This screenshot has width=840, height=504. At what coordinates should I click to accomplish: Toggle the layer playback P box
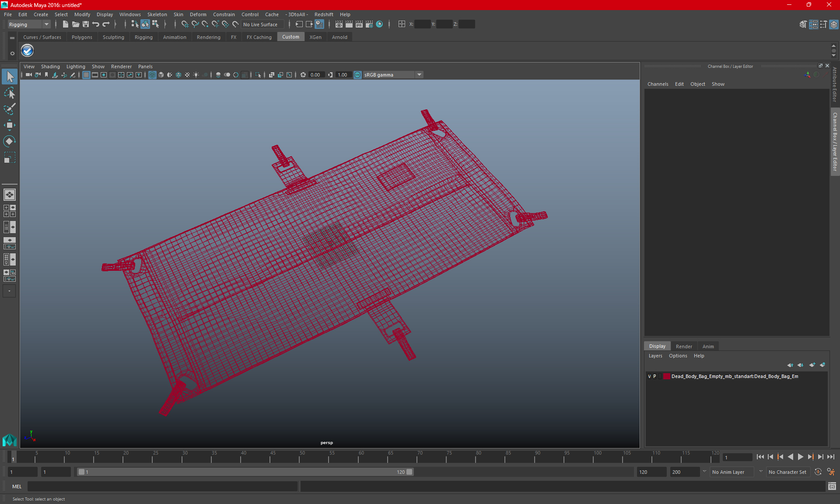click(x=654, y=376)
